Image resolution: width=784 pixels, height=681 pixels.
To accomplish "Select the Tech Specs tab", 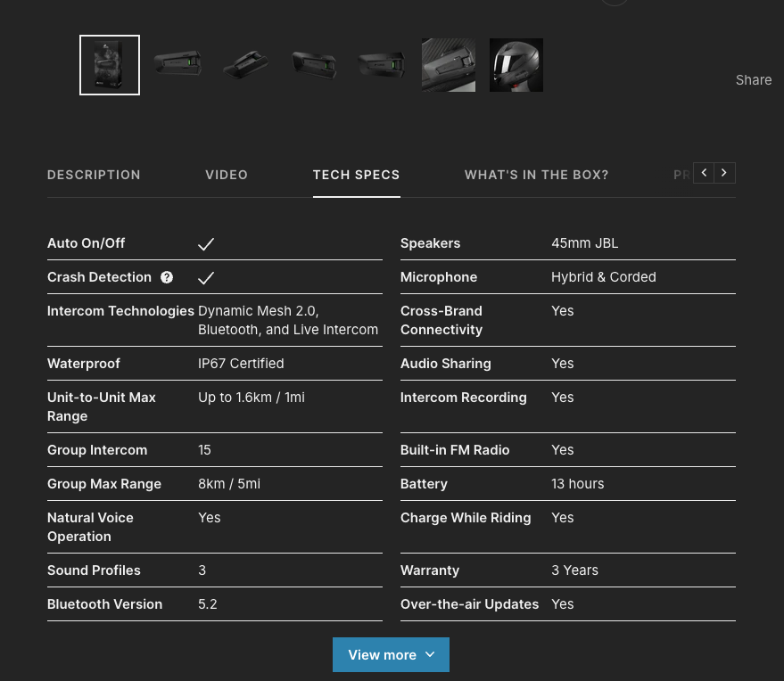I will (356, 175).
